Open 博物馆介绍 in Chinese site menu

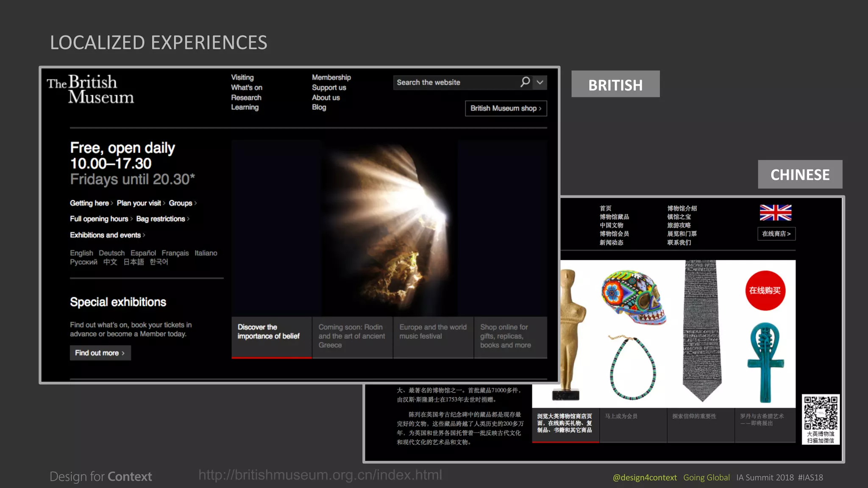682,208
